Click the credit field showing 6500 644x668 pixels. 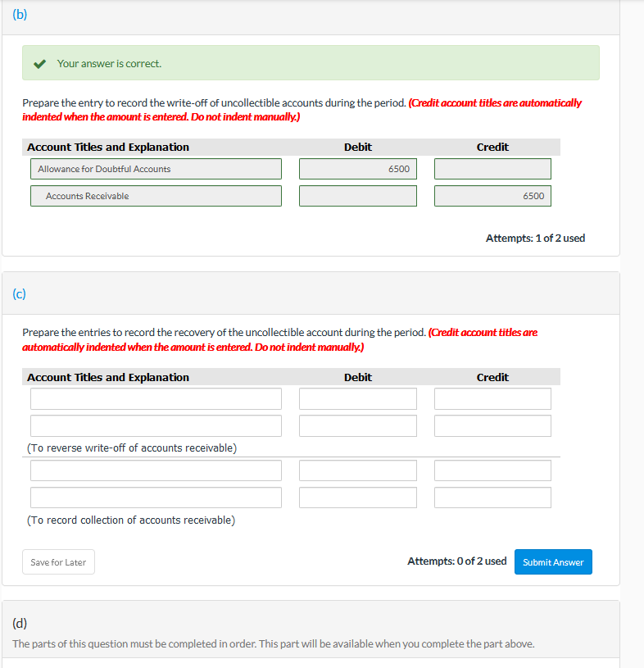pyautogui.click(x=492, y=196)
